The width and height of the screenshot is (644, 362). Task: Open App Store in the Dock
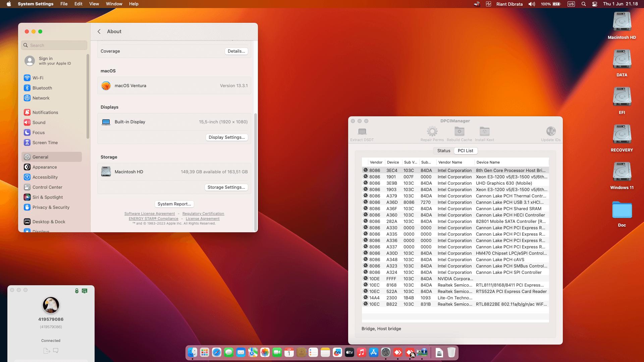(x=374, y=352)
